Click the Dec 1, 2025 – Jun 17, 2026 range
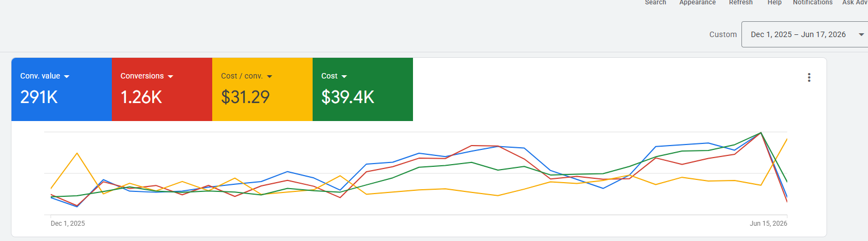The height and width of the screenshot is (241, 868). (x=798, y=34)
